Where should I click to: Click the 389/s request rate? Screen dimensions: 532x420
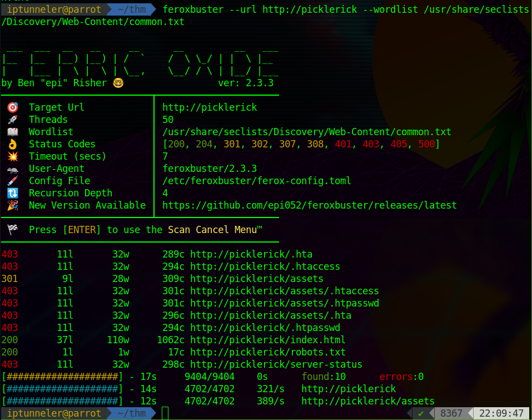pyautogui.click(x=271, y=401)
